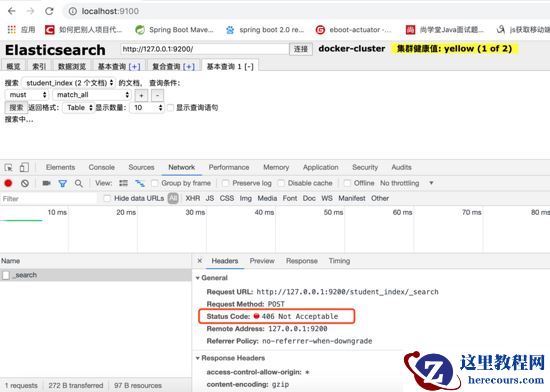Viewport: 550px width, 392px height.
Task: Enable the Disable cache checkbox
Action: pyautogui.click(x=281, y=183)
